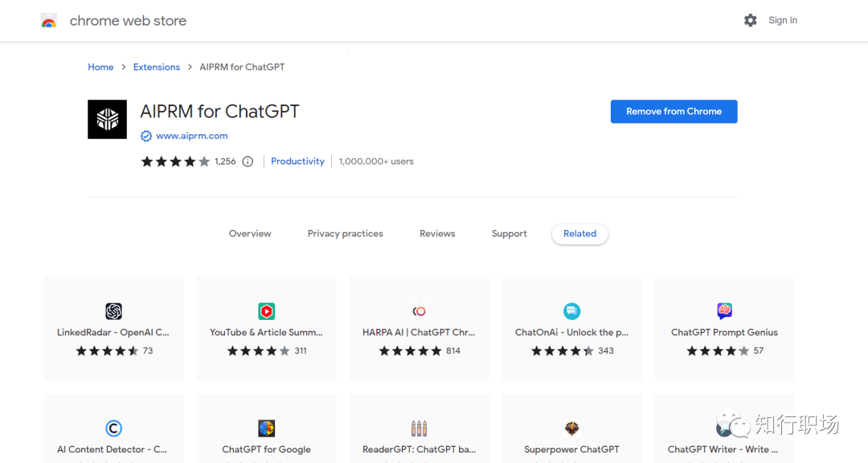
Task: Click the AI Content Detector icon
Action: pyautogui.click(x=113, y=428)
